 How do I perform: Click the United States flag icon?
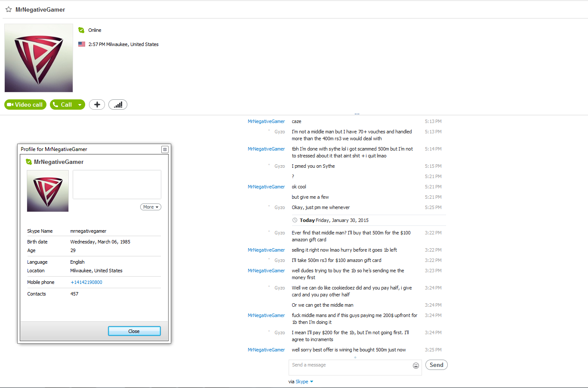(x=82, y=44)
